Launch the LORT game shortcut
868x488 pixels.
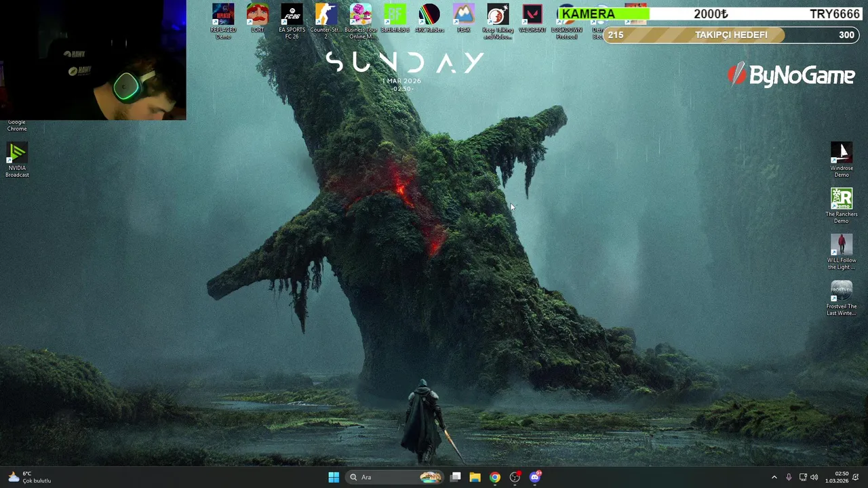click(258, 18)
